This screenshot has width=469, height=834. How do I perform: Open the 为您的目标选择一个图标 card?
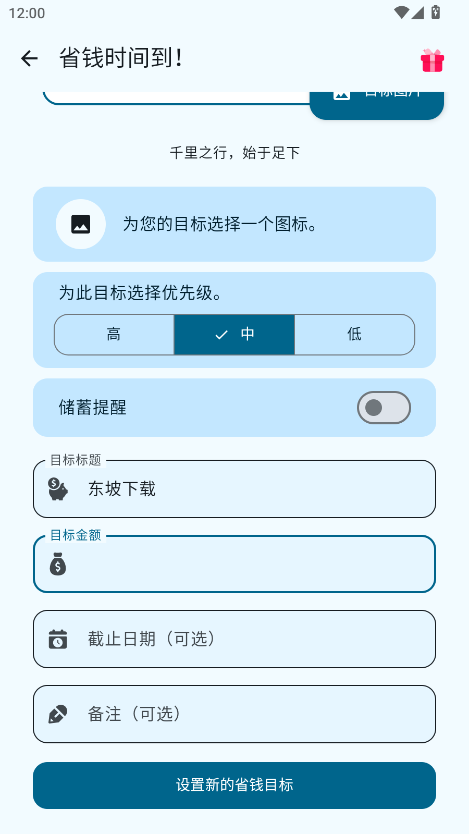tap(234, 224)
